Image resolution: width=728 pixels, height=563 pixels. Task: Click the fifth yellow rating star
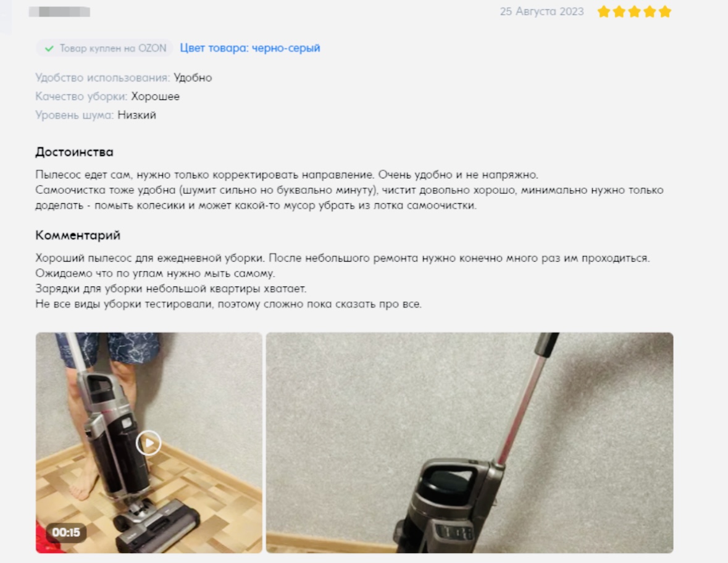(x=665, y=12)
